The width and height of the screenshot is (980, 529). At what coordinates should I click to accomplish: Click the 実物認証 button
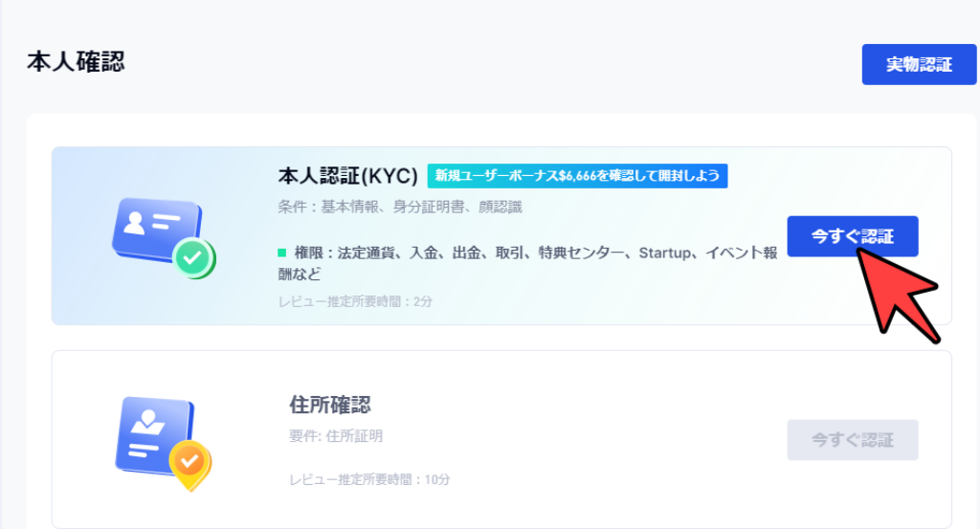pyautogui.click(x=919, y=64)
